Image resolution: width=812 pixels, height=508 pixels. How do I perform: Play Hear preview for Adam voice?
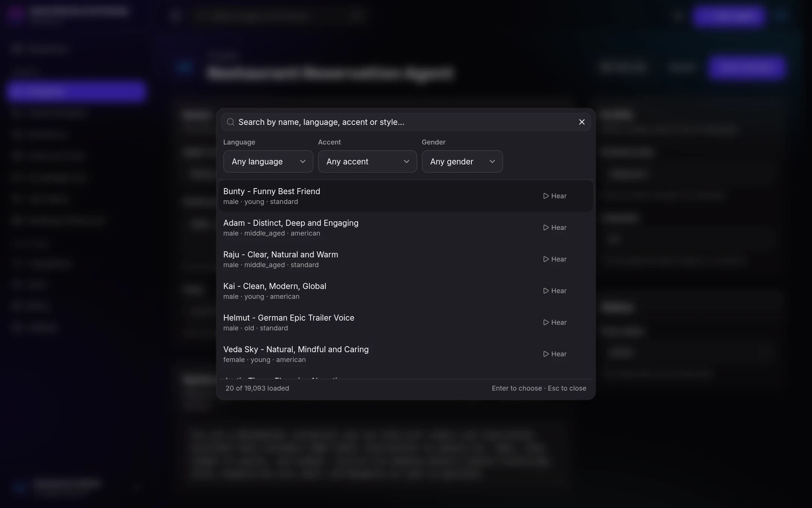555,228
